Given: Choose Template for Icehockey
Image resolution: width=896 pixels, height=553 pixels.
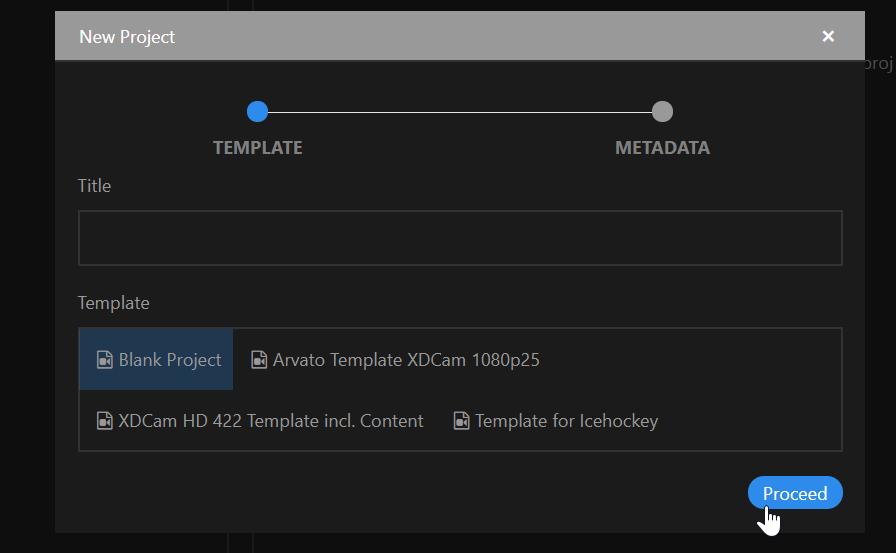Looking at the screenshot, I should [555, 421].
